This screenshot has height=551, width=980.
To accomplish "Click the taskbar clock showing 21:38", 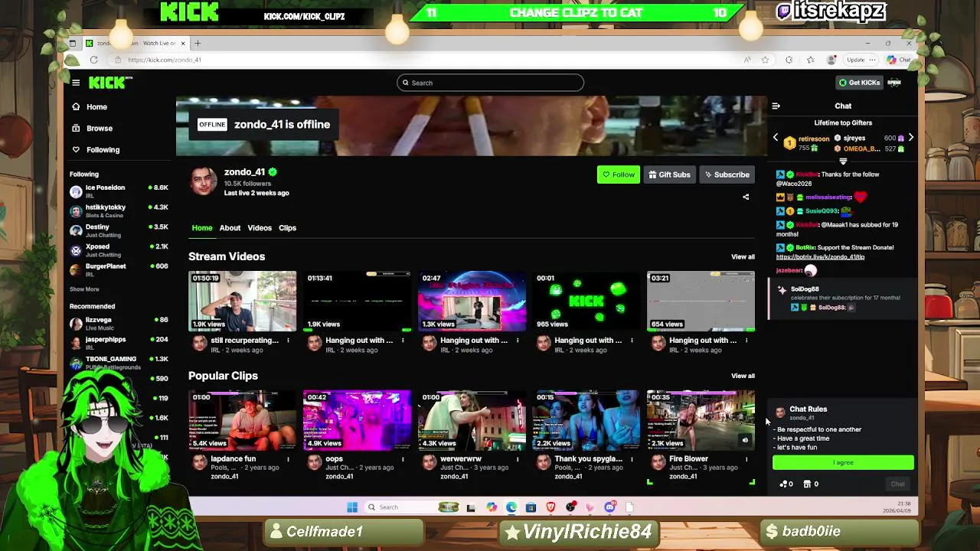I will click(896, 507).
